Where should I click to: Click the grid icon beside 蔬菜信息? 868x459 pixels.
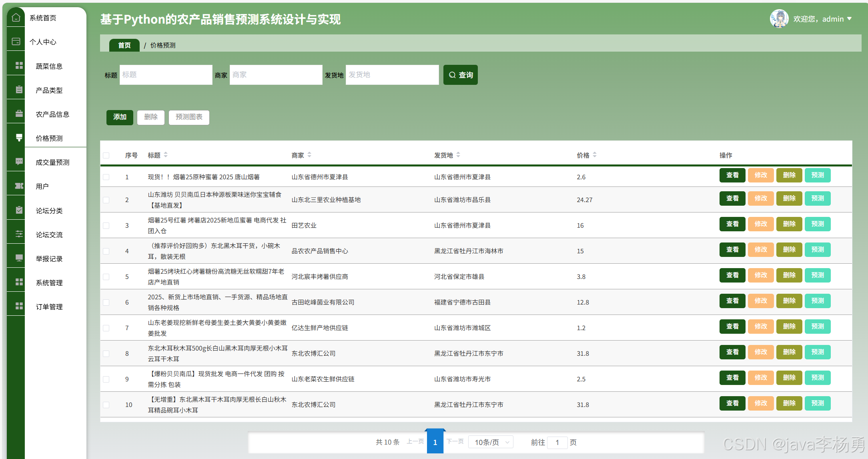click(19, 66)
